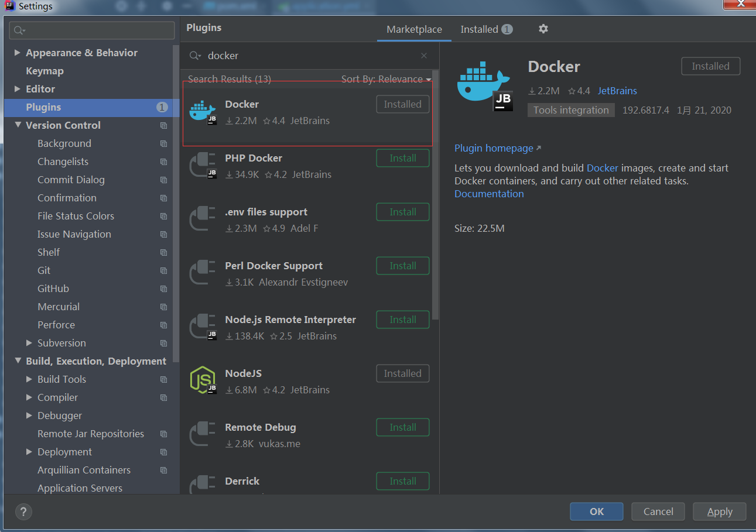Screen dimensions: 756x532
Task: Open the Shelf settings page
Action: (49, 252)
